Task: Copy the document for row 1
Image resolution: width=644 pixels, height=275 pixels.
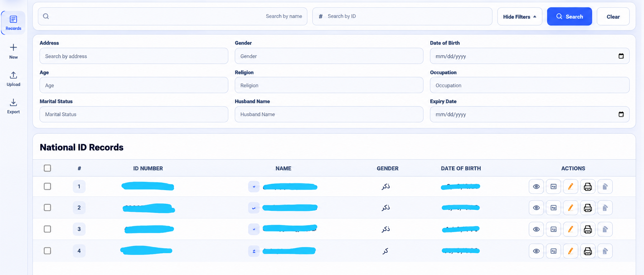Action: [x=605, y=186]
